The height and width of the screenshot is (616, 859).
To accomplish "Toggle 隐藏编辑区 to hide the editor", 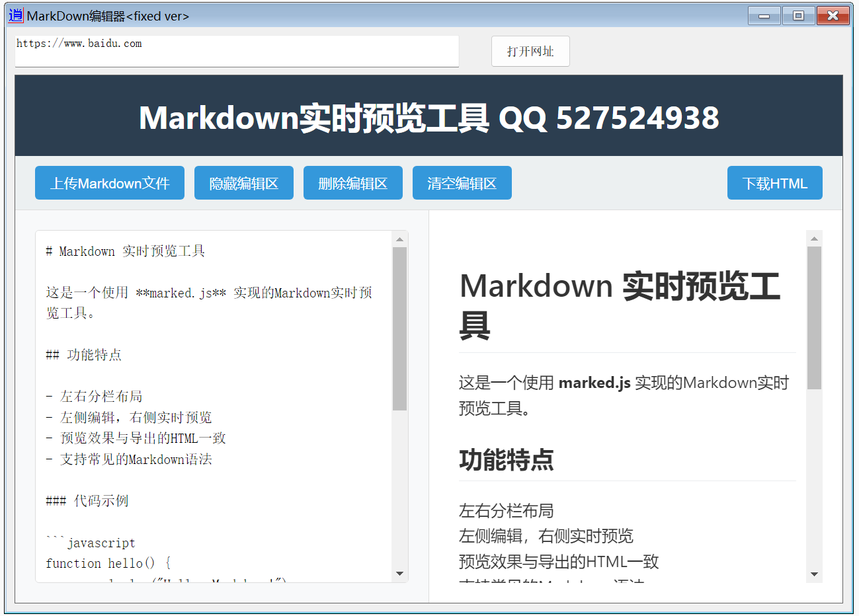I will pos(243,183).
